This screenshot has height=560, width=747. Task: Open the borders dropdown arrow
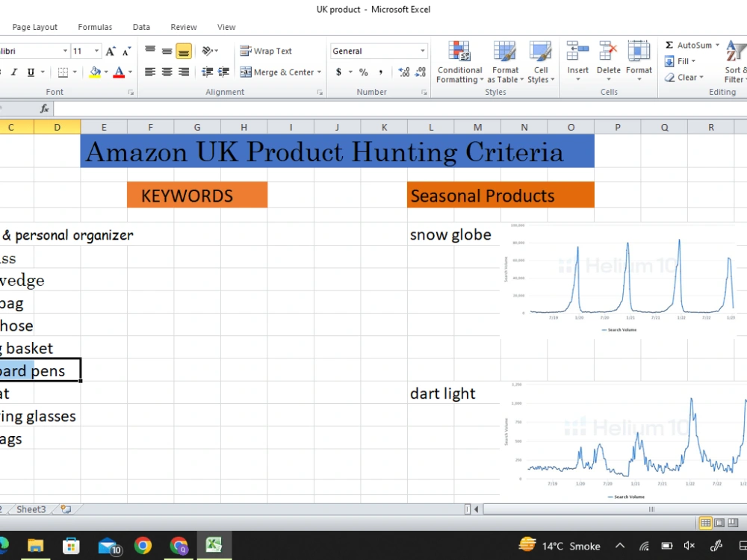coord(74,72)
